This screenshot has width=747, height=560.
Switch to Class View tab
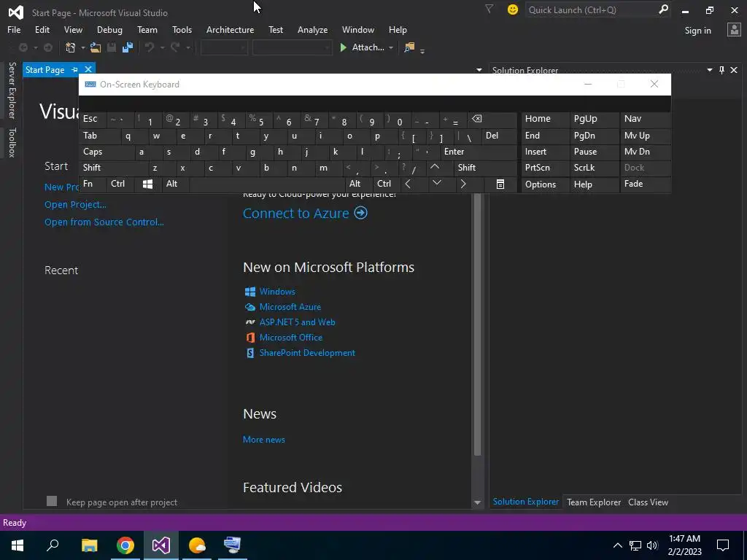click(648, 502)
